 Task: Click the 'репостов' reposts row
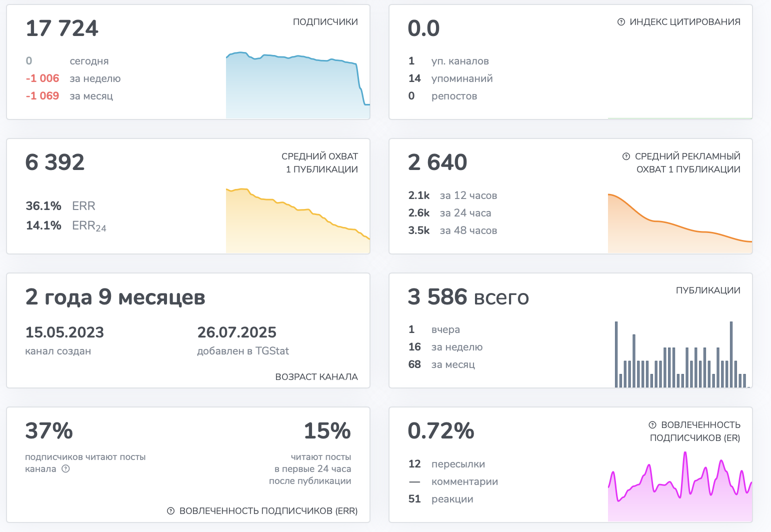pyautogui.click(x=454, y=96)
